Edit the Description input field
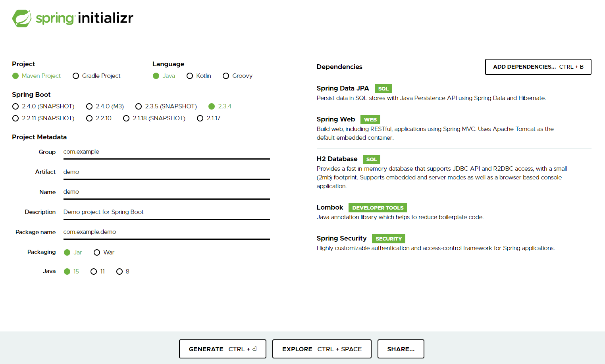The image size is (605, 364). [167, 212]
